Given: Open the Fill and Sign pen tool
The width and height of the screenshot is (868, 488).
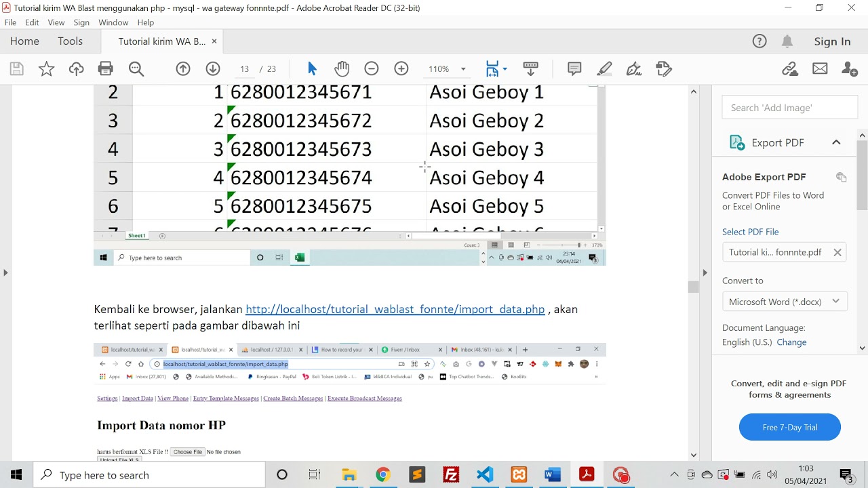Looking at the screenshot, I should pos(634,68).
